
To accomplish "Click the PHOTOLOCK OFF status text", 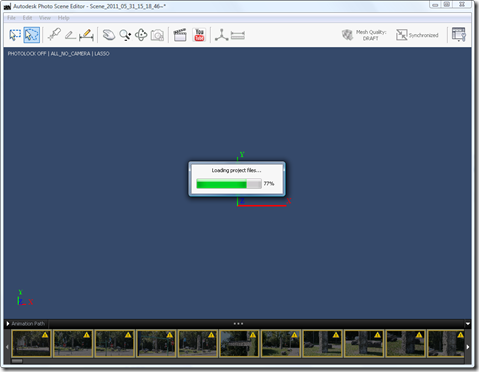I will point(27,54).
